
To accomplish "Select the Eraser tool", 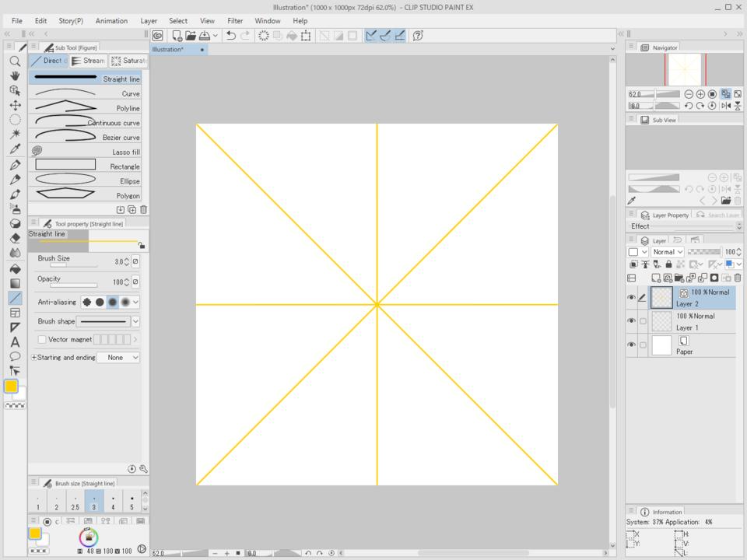I will tap(15, 238).
